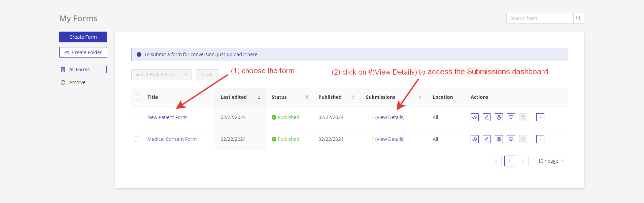The width and height of the screenshot is (644, 203).
Task: Tick the New Patient Form checkbox
Action: coord(137,117)
